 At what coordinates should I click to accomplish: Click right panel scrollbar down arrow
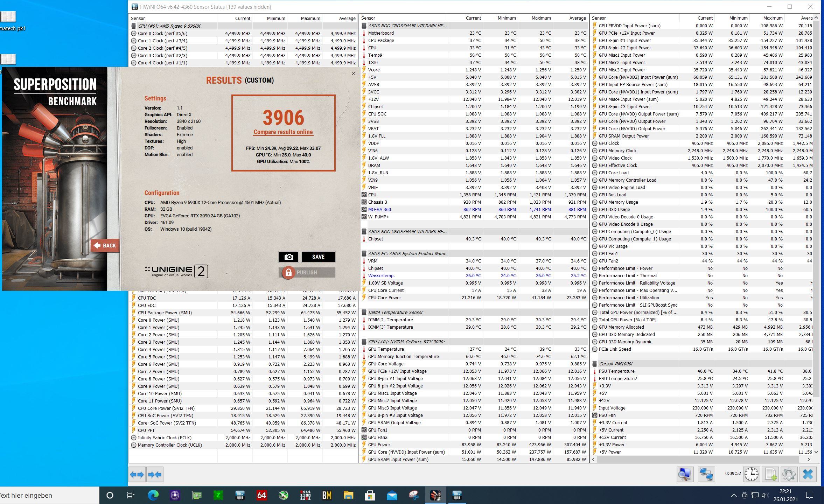pyautogui.click(x=816, y=452)
